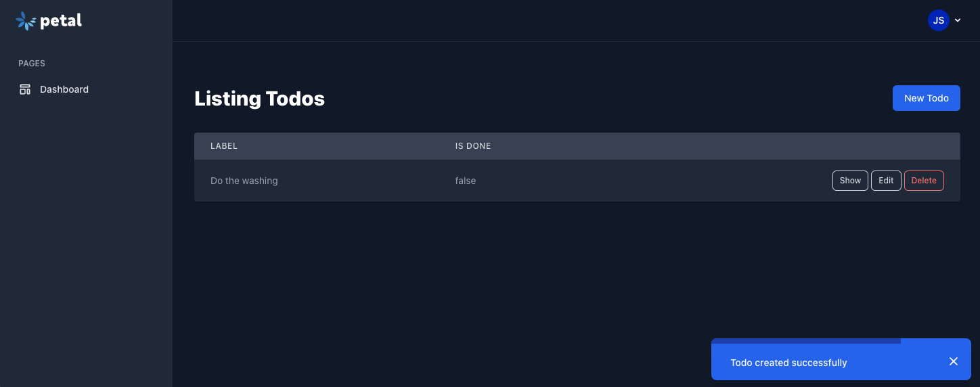Edit the Do the washing todo

point(886,181)
